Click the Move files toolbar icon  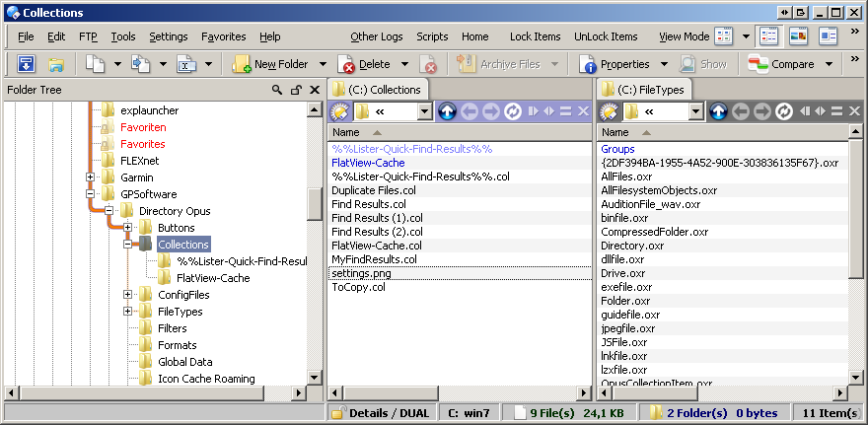(140, 64)
